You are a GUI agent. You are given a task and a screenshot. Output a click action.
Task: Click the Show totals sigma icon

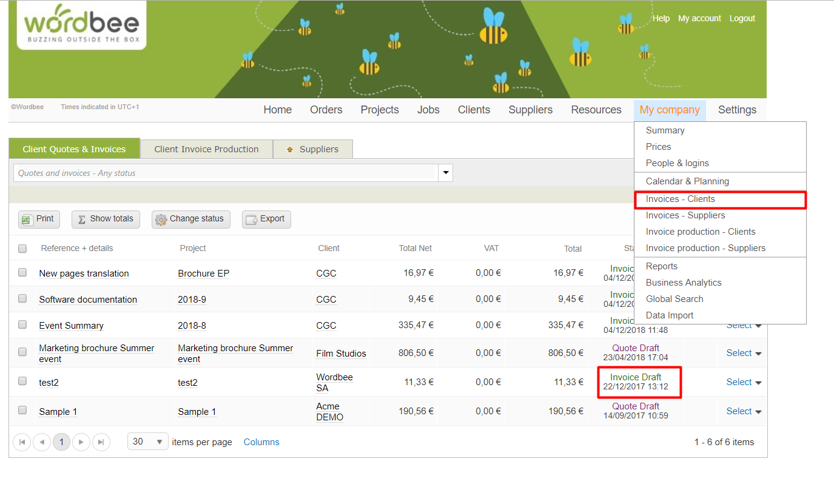click(x=81, y=220)
